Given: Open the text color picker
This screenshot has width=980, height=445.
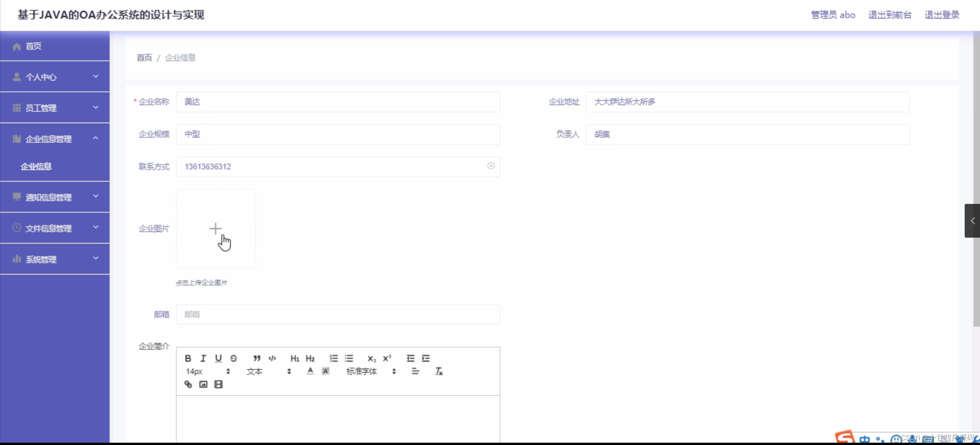Looking at the screenshot, I should [310, 371].
